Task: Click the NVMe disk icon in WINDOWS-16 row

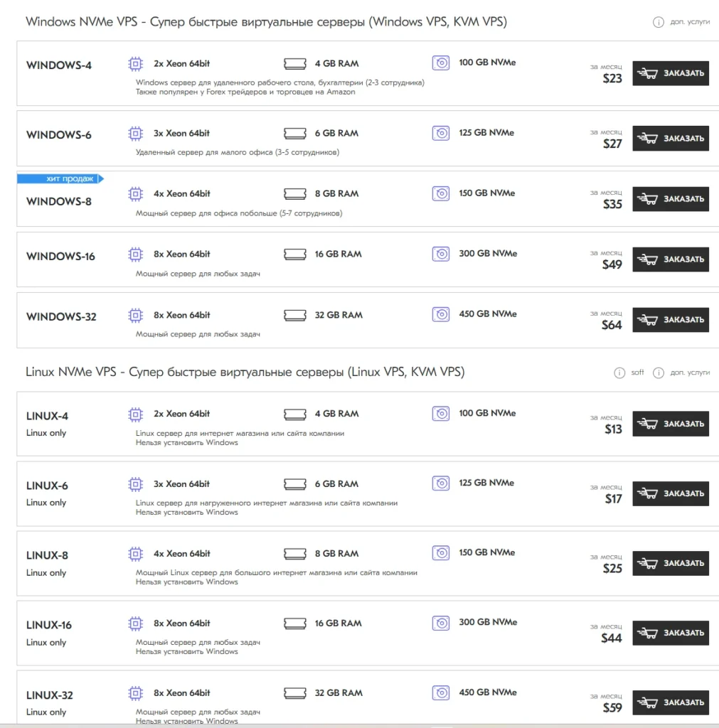Action: [441, 254]
